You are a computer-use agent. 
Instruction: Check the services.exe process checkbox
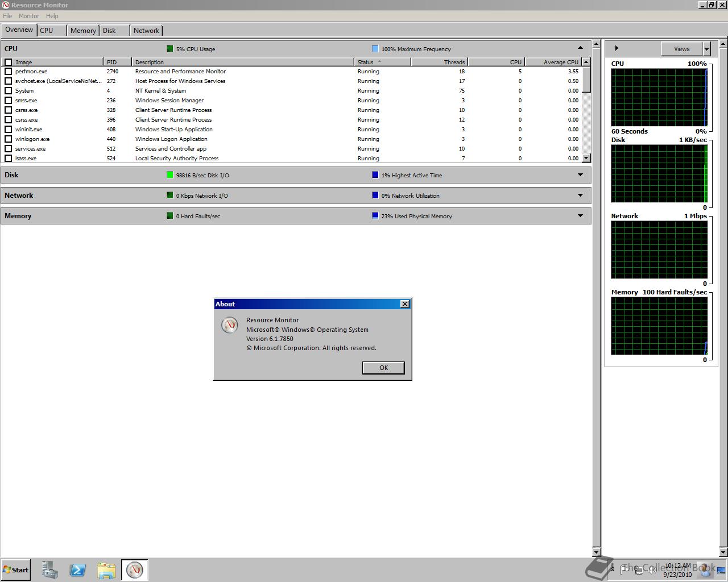(8, 149)
